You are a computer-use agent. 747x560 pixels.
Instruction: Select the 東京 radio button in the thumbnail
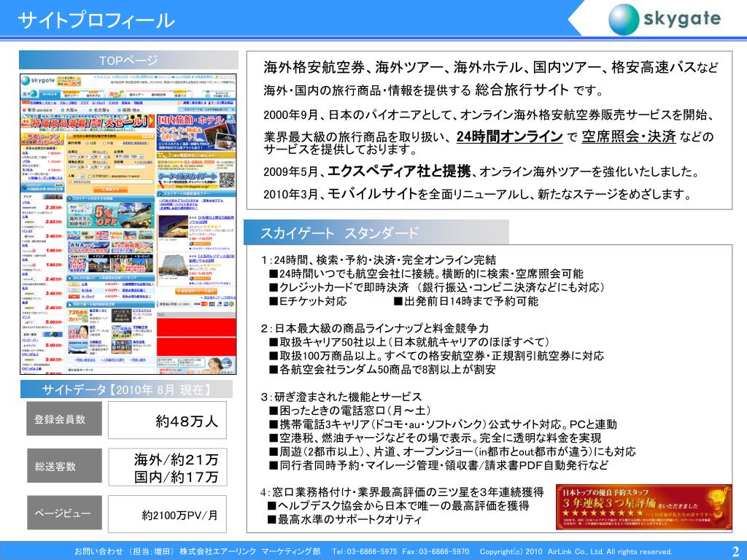pyautogui.click(x=24, y=110)
